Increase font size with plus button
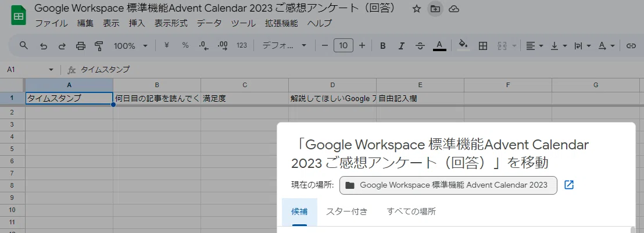 click(362, 46)
